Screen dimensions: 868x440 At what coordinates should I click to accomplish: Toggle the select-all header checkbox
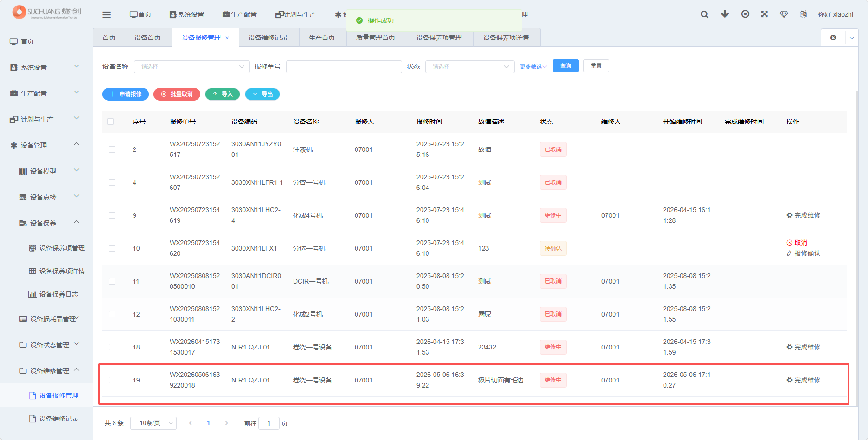point(110,122)
